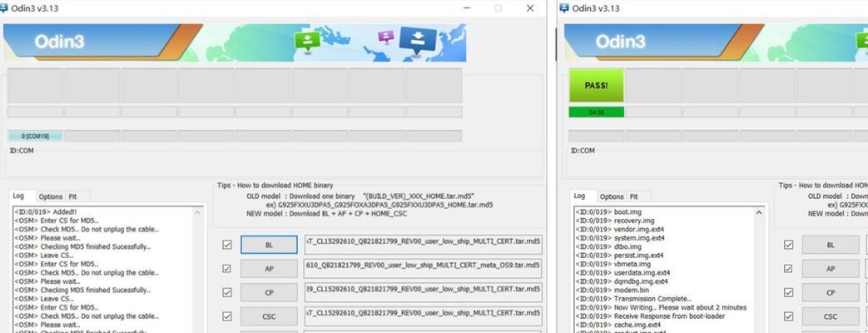Toggle the CSC checkbox in right window
This screenshot has width=868, height=333.
tap(788, 316)
